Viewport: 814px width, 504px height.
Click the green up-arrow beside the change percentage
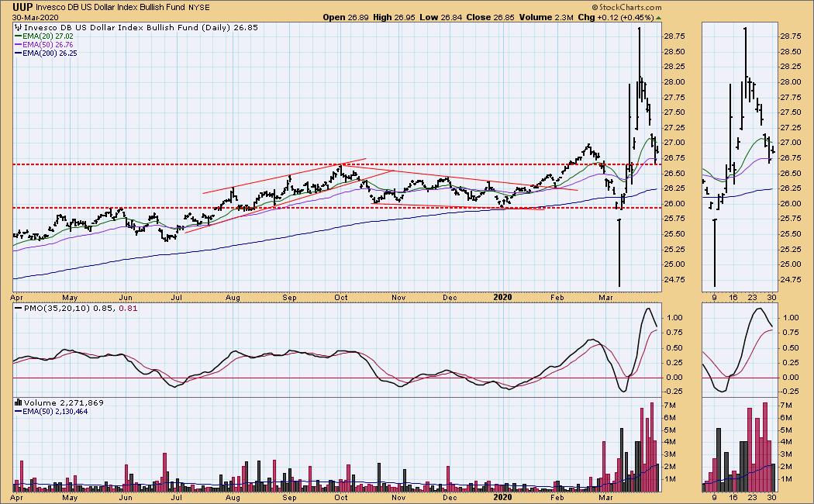pyautogui.click(x=659, y=18)
